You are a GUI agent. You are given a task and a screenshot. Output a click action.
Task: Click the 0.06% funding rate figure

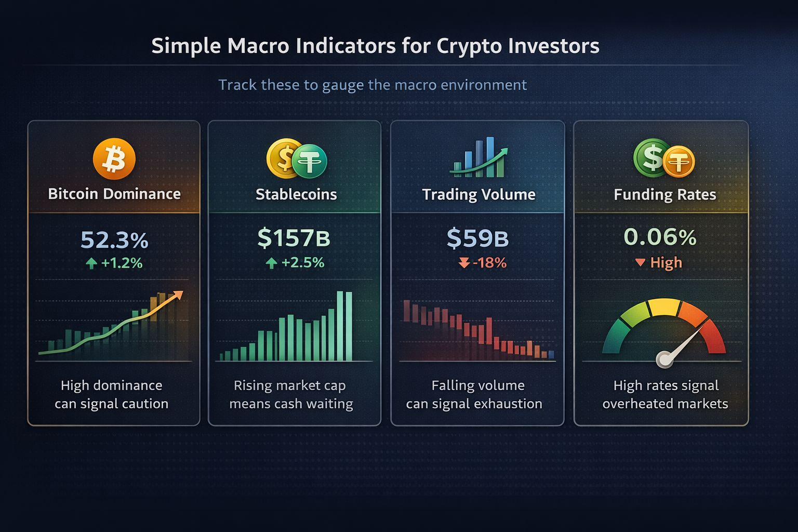point(660,237)
